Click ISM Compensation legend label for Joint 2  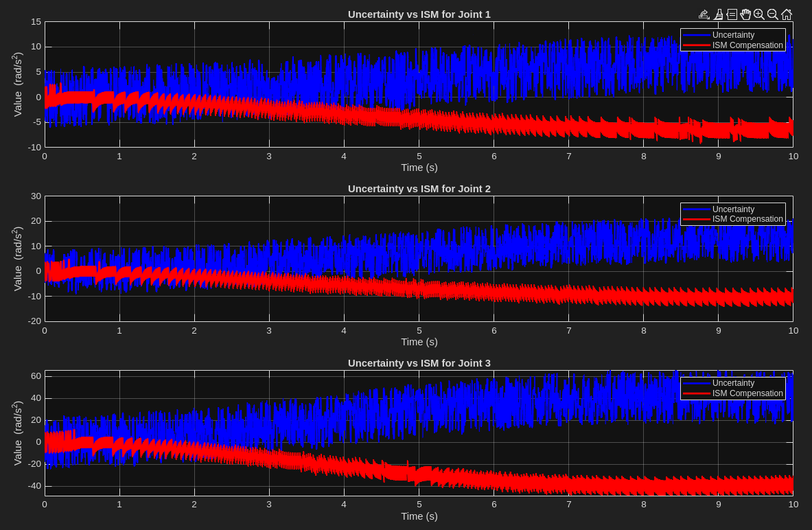click(x=747, y=219)
